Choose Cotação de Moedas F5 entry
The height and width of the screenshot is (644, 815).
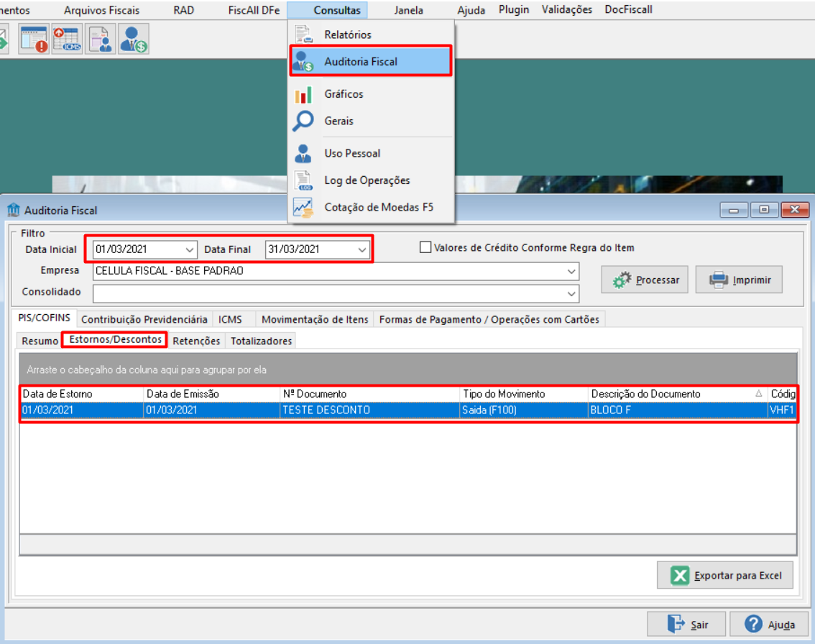pos(371,208)
